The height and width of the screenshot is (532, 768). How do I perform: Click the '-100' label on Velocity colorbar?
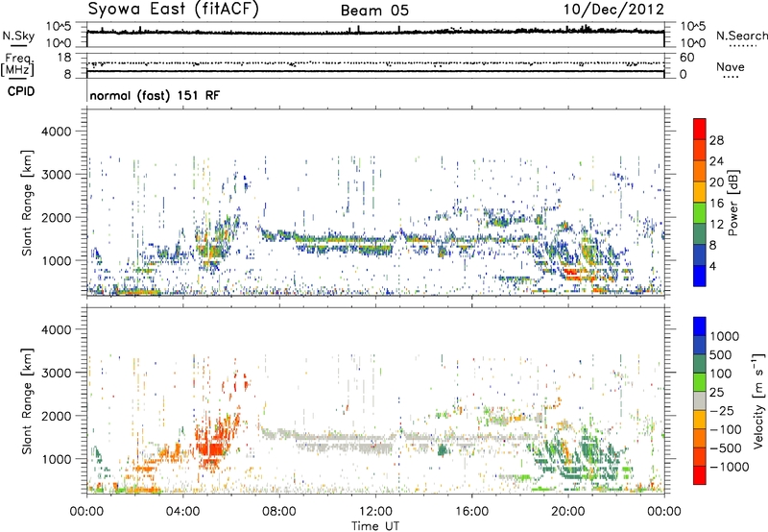coord(726,429)
